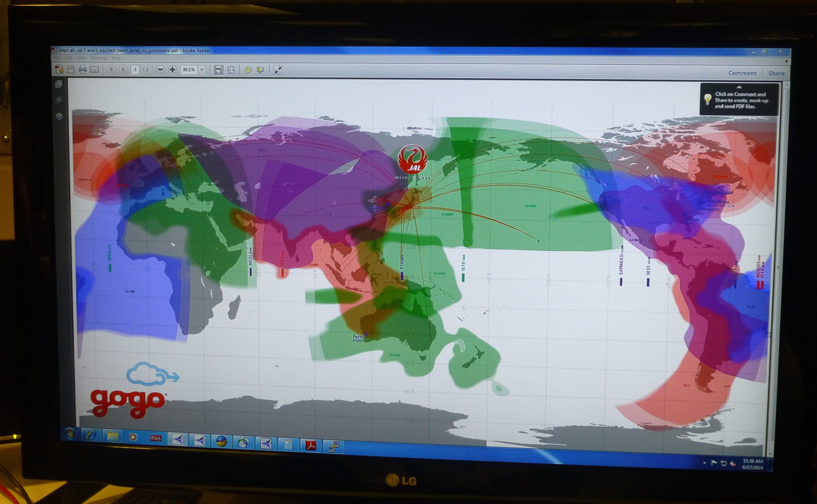817x504 pixels.
Task: Open the Window menu
Action: point(99,58)
